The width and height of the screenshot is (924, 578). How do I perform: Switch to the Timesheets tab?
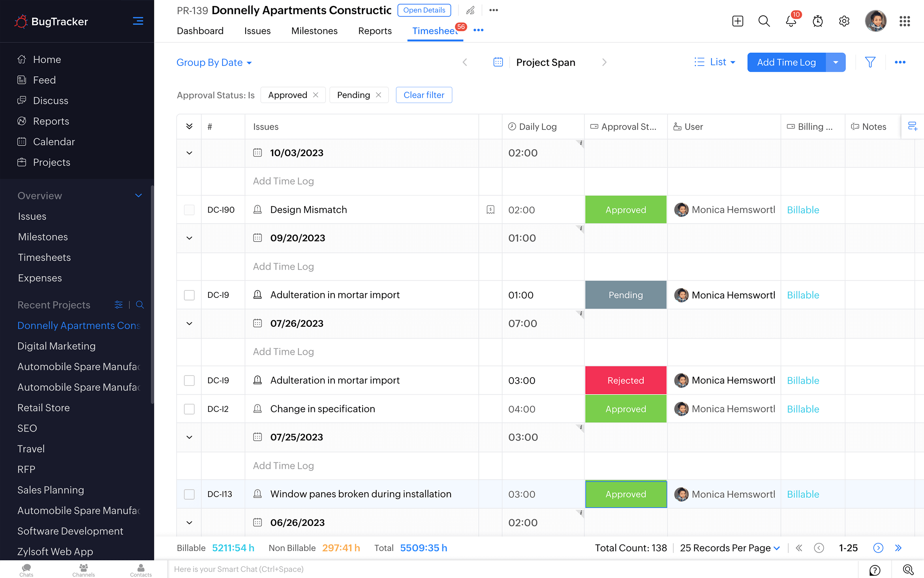pos(435,31)
